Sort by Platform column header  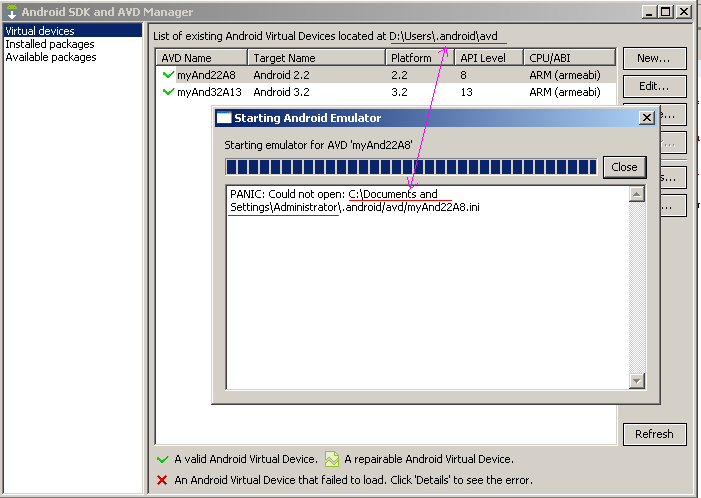point(420,58)
